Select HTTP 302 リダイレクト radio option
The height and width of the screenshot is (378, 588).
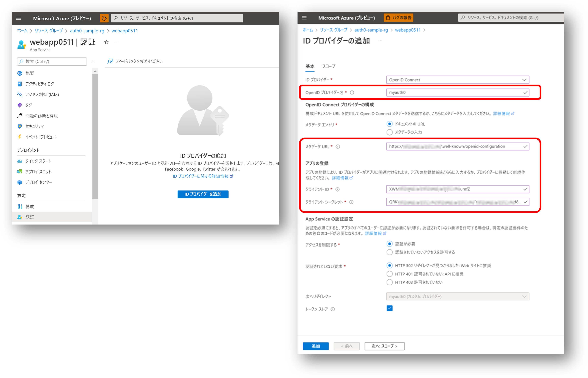pyautogui.click(x=389, y=265)
